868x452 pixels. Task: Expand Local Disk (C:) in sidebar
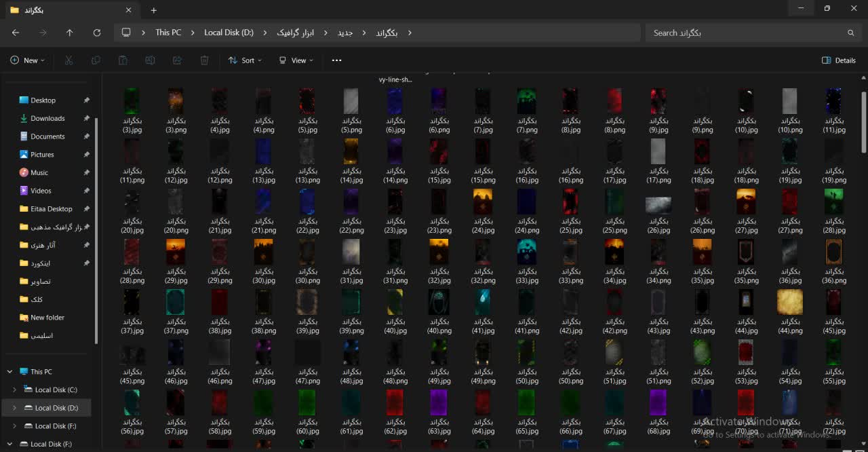pyautogui.click(x=14, y=390)
